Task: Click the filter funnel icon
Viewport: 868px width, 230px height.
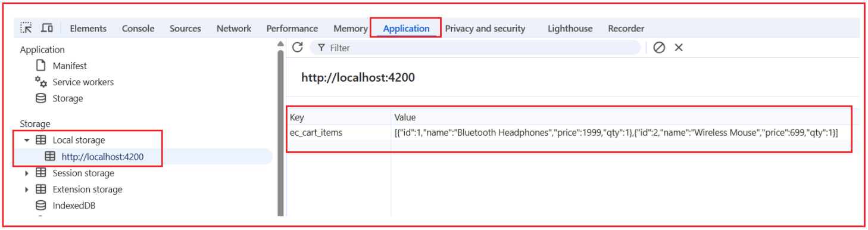Action: pyautogui.click(x=321, y=48)
